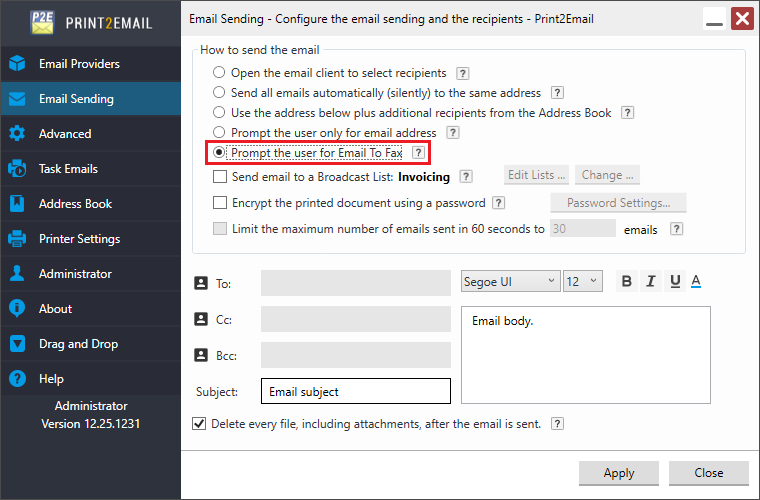Click the Apply button
This screenshot has width=760, height=500.
tap(619, 473)
